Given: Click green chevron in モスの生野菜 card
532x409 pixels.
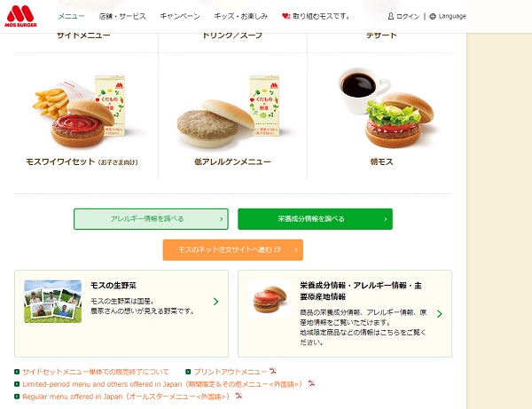Looking at the screenshot, I should [215, 302].
